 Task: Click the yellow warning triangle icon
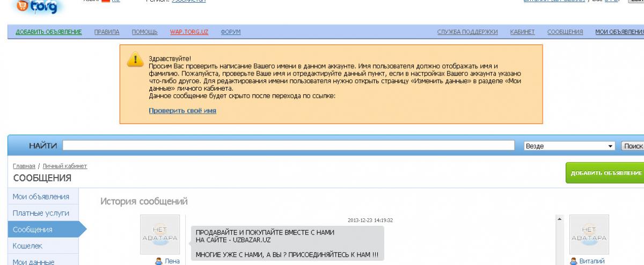tap(135, 60)
